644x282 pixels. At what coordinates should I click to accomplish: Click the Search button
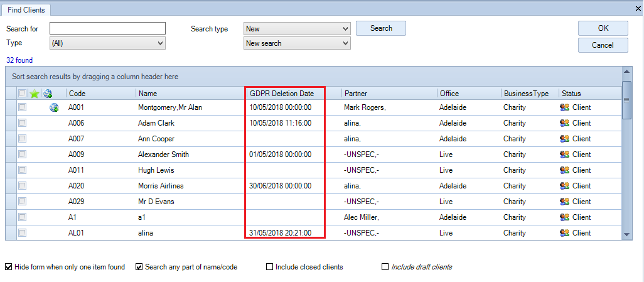381,28
